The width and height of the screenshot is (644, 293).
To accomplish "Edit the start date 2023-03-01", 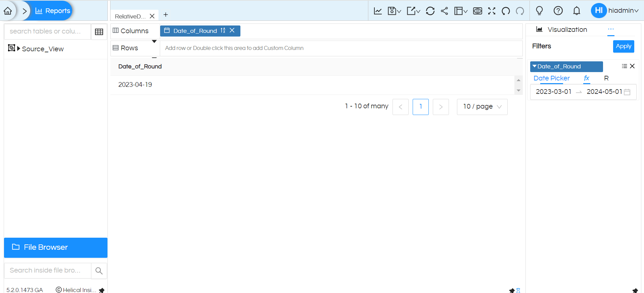I will click(554, 92).
